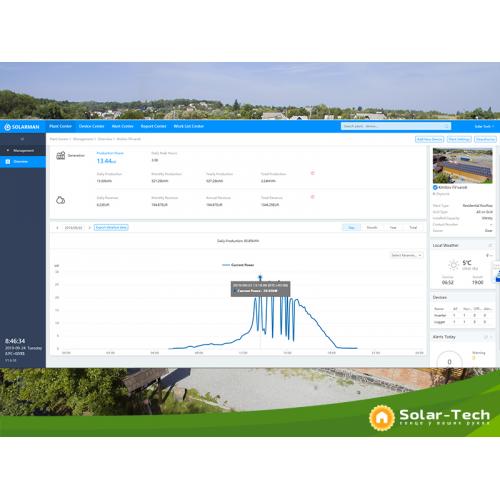Click the red icon beside Total Revenue
This screenshot has width=500, height=500.
pyautogui.click(x=313, y=197)
